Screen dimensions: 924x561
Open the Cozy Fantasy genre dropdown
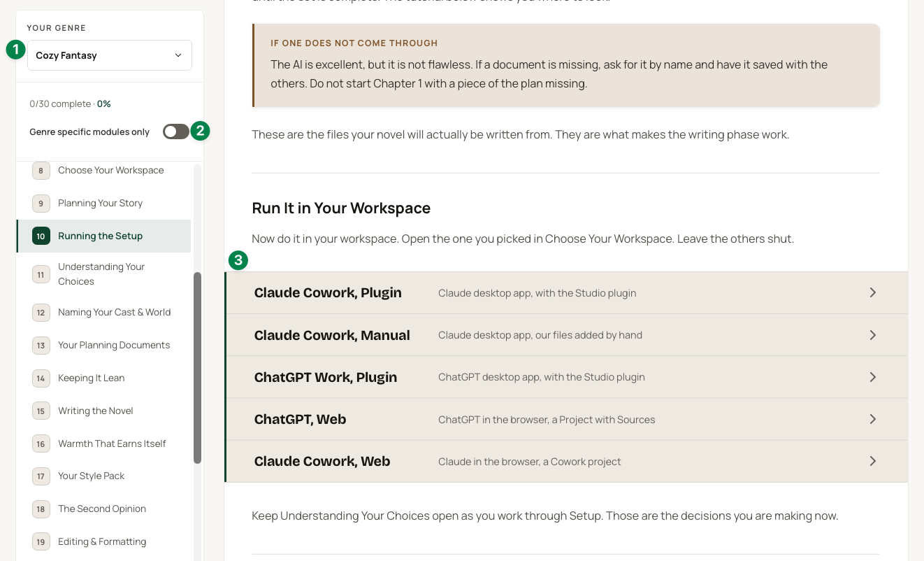tap(110, 55)
